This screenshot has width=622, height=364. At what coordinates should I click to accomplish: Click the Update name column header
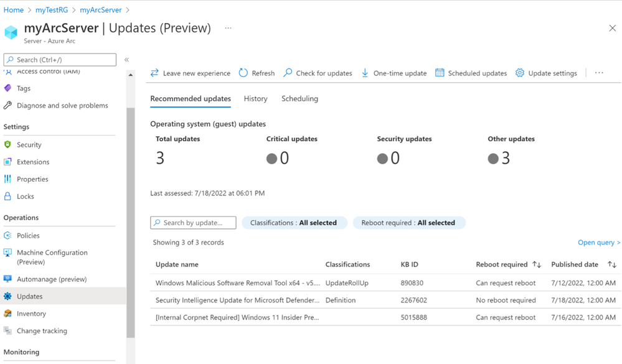coord(177,264)
